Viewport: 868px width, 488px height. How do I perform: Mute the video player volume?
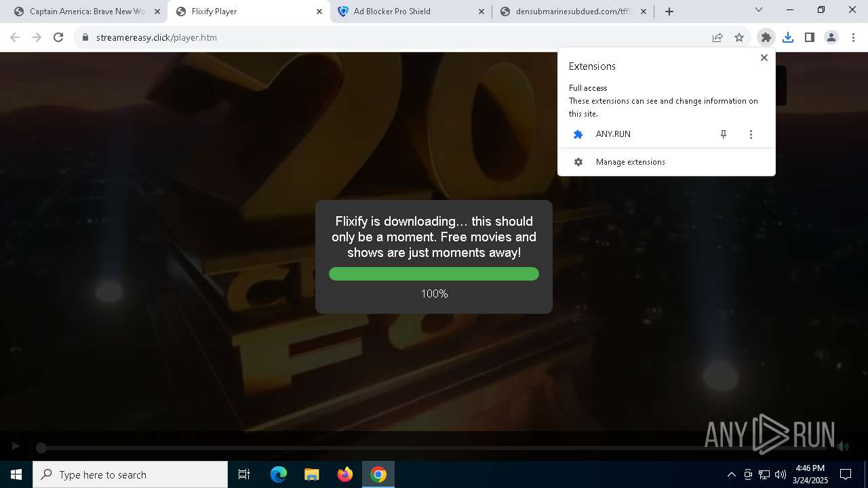pos(842,446)
